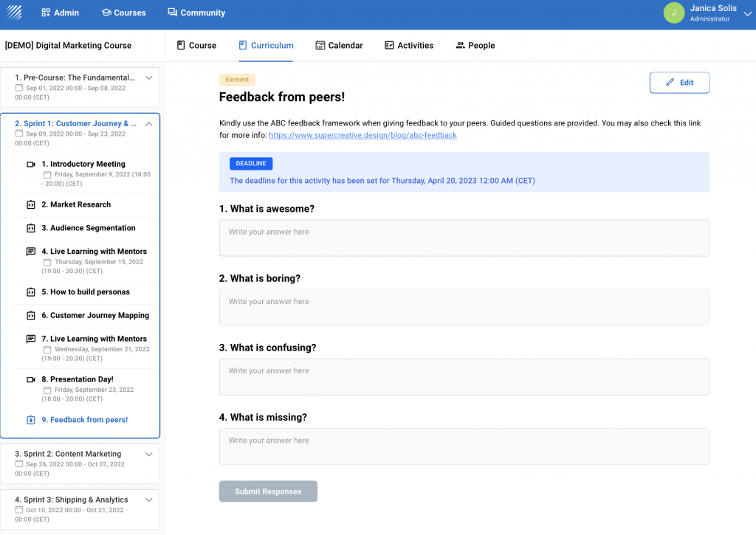Click the video icon beside Introductory Meeting
This screenshot has width=756, height=535.
coord(31,165)
